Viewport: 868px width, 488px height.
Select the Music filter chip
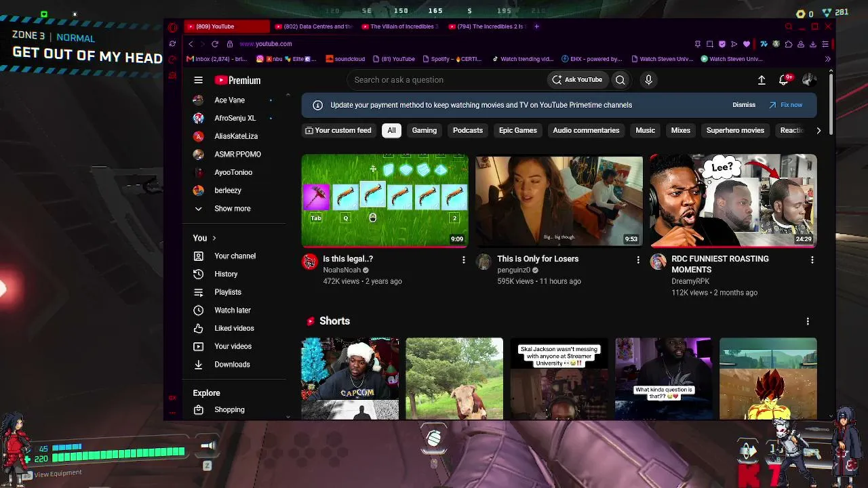(646, 130)
